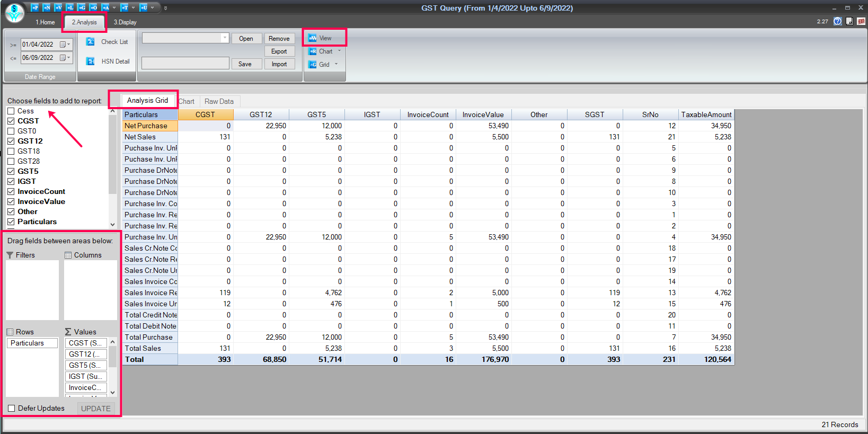Image resolution: width=868 pixels, height=434 pixels.
Task: Click the layout name input field beside Save
Action: click(185, 64)
